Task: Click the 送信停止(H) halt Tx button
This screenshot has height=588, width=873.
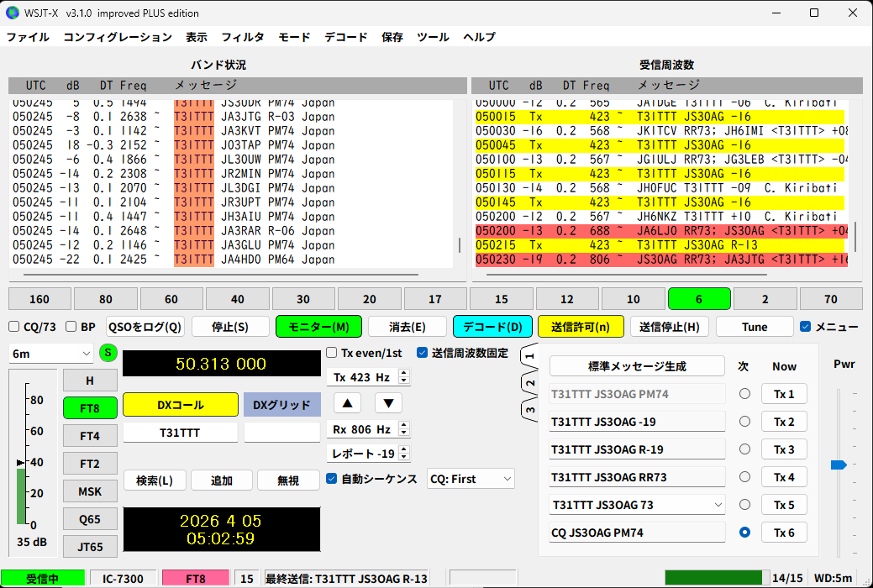Action: click(x=669, y=327)
